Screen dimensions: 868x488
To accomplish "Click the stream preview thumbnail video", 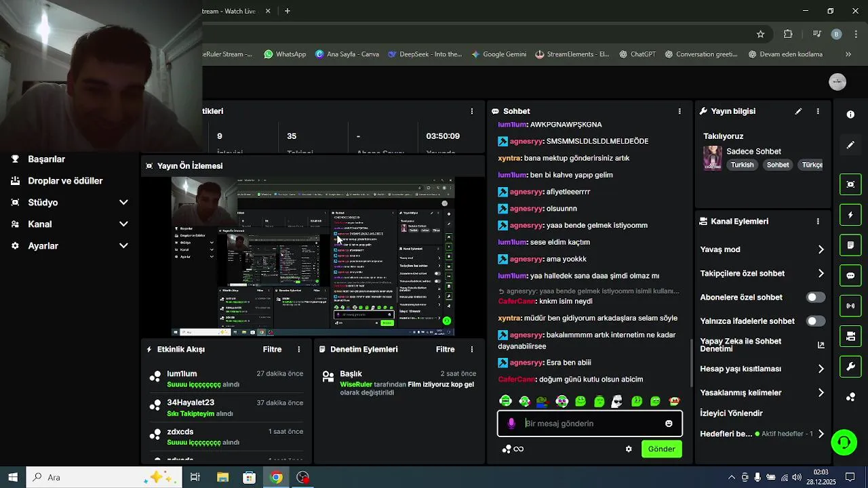I will pyautogui.click(x=313, y=257).
